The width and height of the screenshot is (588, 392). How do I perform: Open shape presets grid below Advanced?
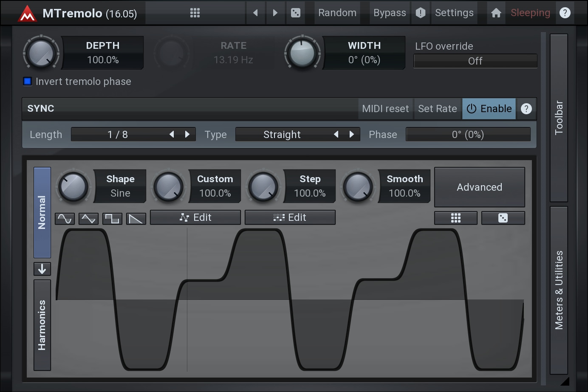point(456,218)
